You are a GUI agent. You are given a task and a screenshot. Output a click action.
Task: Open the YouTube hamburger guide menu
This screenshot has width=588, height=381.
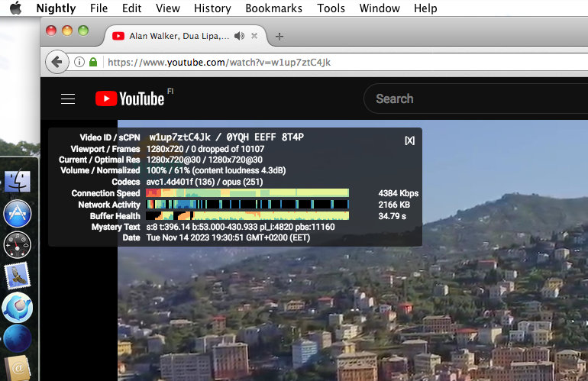(x=68, y=99)
